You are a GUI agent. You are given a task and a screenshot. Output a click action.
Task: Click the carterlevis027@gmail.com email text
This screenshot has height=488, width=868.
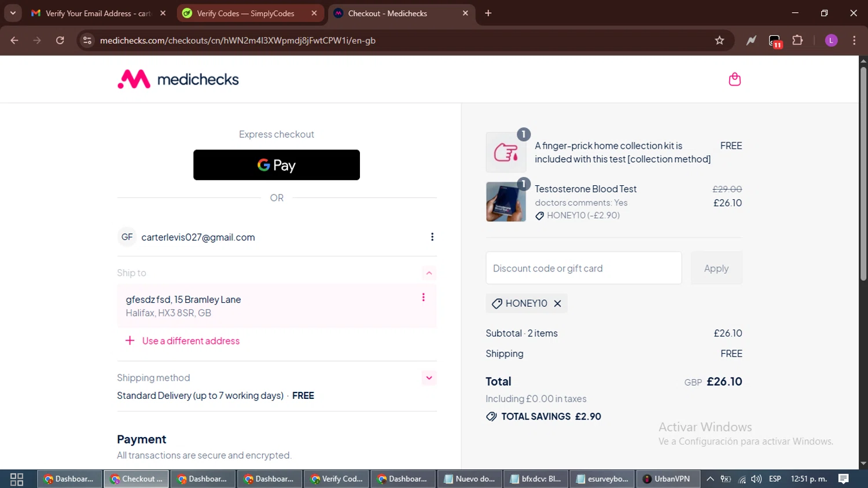(198, 237)
